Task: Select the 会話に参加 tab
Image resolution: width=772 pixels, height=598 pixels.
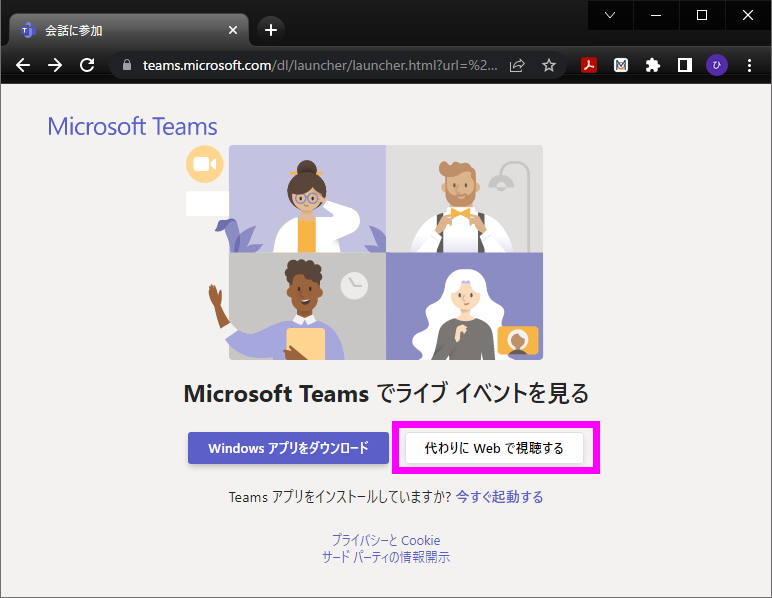Action: 129,30
